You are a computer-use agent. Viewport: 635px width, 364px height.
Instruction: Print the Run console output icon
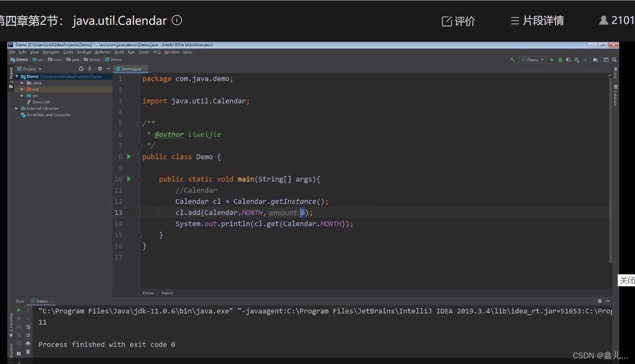[28, 343]
